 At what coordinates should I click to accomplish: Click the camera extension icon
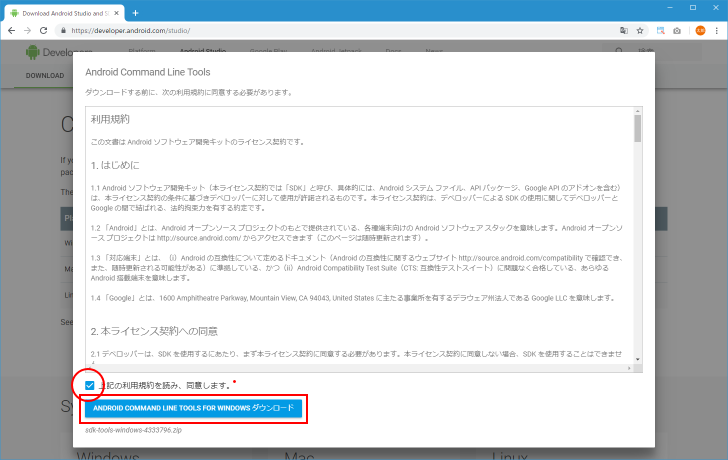click(x=677, y=31)
